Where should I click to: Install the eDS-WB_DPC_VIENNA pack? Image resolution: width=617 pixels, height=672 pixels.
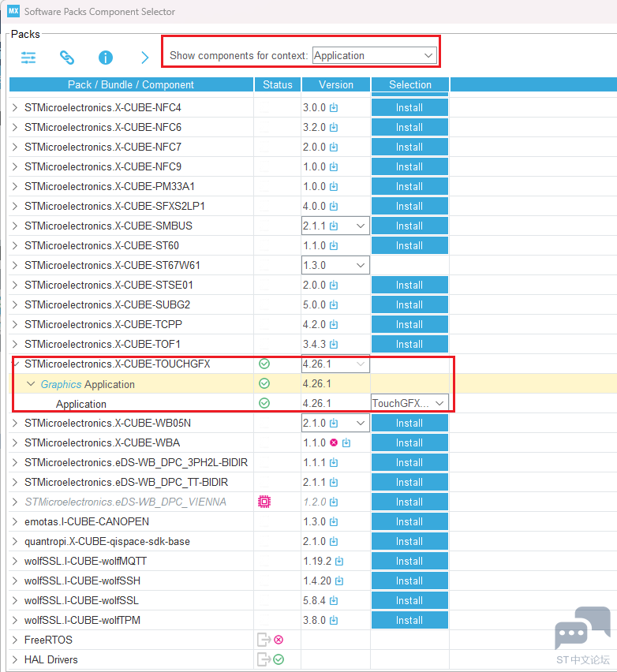409,502
